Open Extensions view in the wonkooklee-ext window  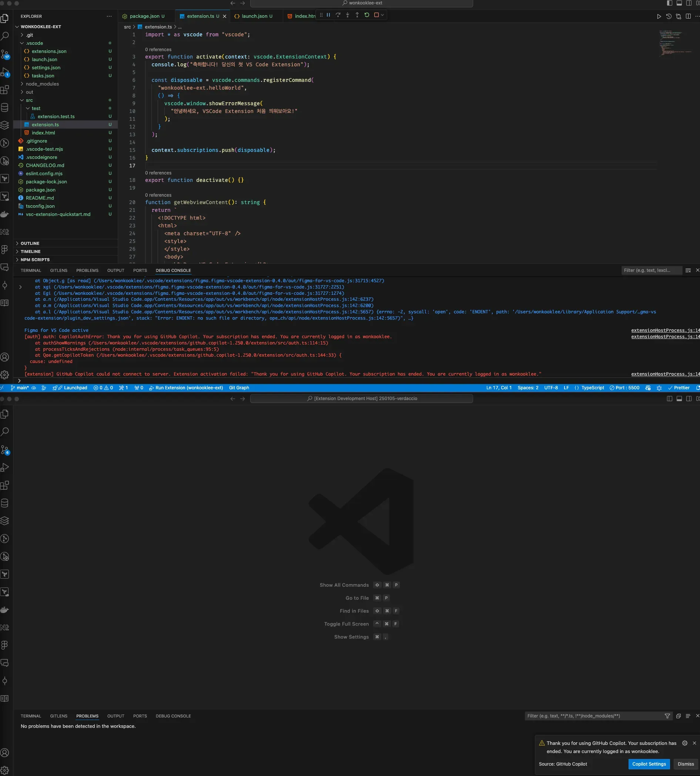[x=5, y=90]
